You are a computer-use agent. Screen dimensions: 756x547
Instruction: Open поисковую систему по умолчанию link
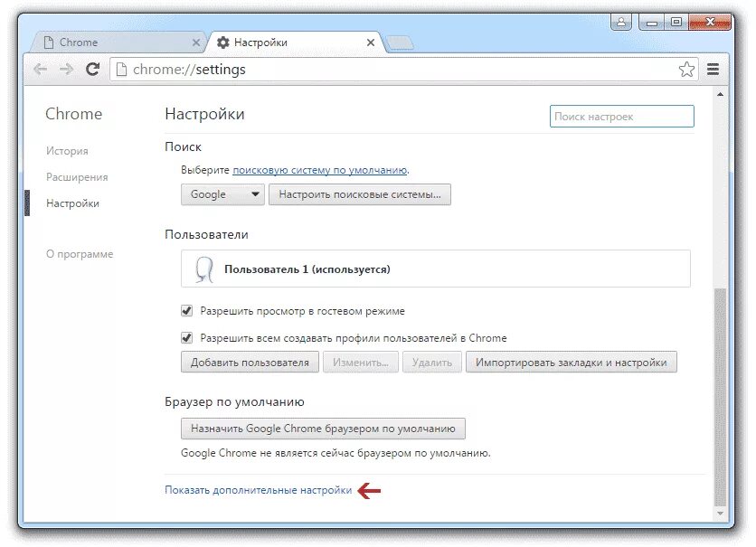pyautogui.click(x=320, y=170)
